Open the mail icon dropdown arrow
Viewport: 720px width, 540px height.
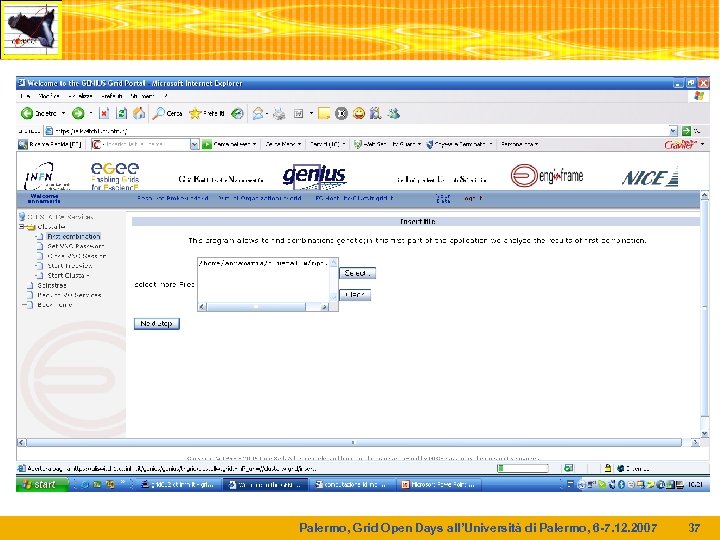267,113
